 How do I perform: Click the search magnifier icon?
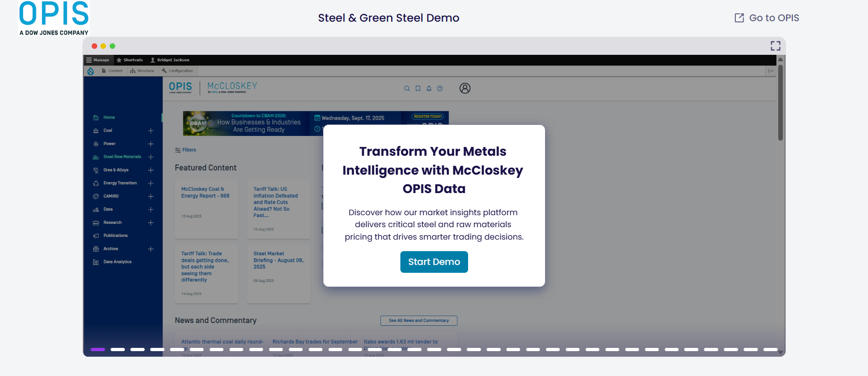(x=407, y=88)
